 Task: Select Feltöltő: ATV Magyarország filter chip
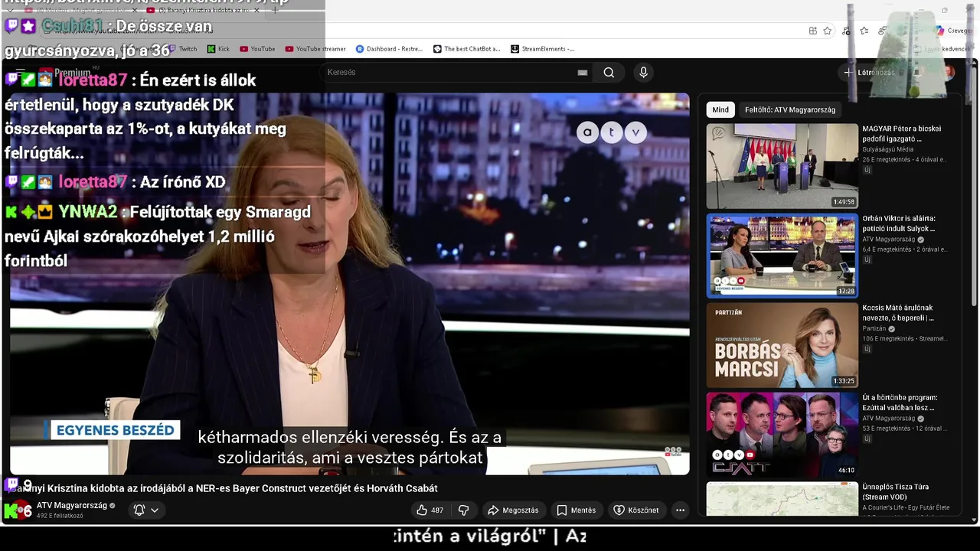pos(790,109)
